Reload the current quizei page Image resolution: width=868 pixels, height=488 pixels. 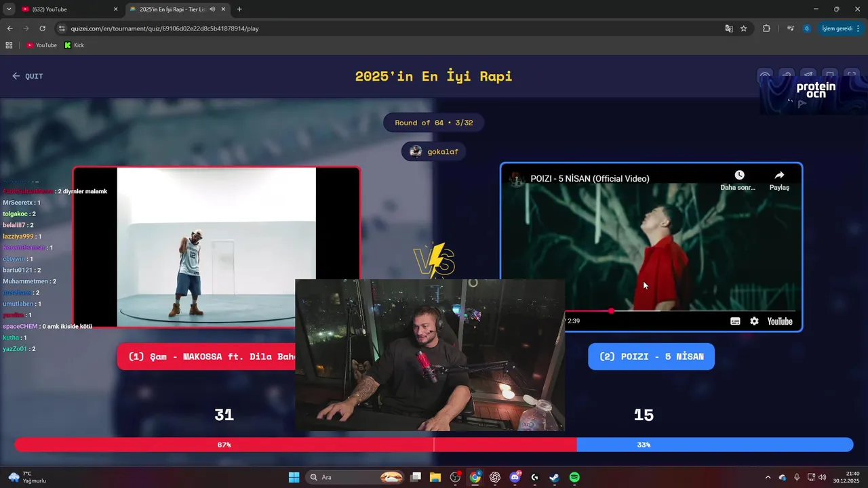pos(42,28)
